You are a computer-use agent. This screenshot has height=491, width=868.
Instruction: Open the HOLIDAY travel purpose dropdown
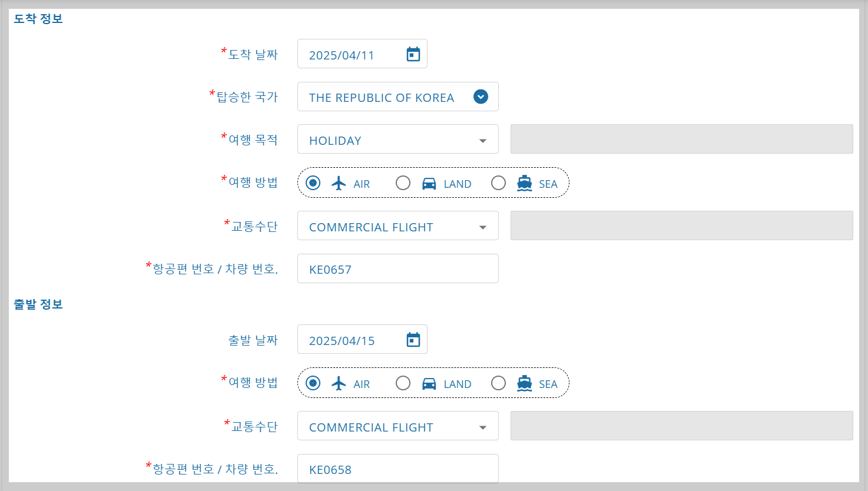(x=482, y=139)
